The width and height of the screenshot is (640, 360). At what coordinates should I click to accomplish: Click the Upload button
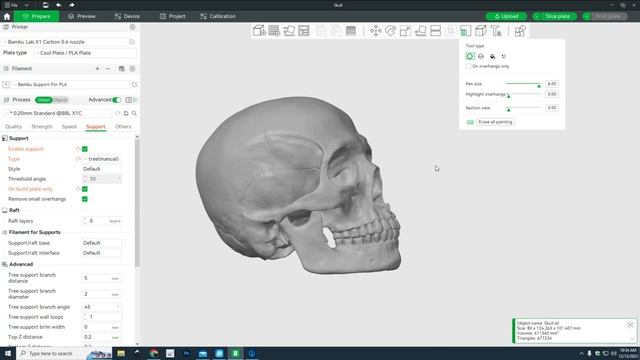506,16
